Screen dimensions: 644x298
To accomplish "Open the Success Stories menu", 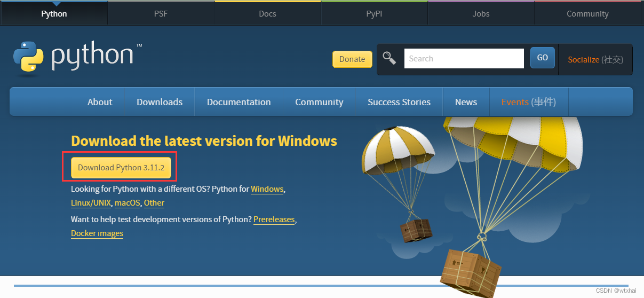I will coord(399,102).
